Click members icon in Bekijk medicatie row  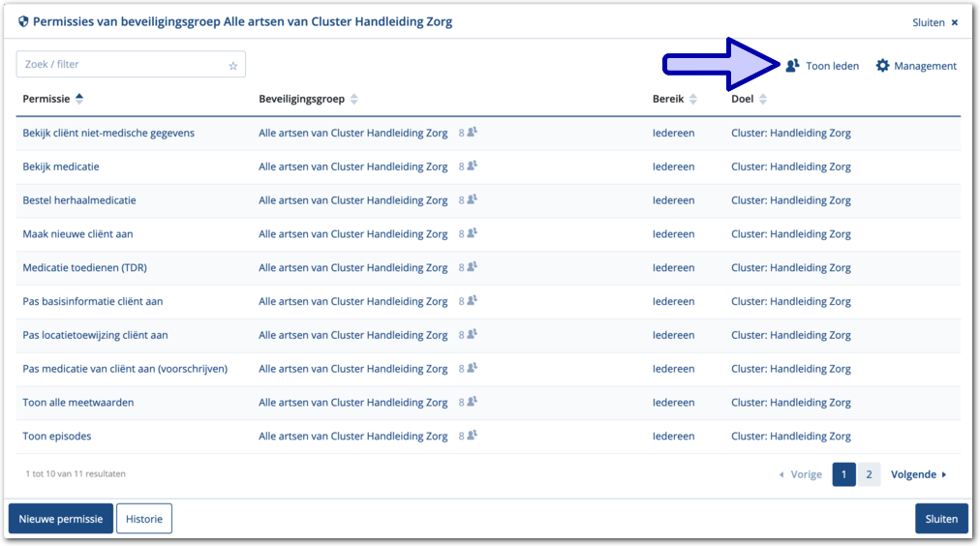[473, 167]
